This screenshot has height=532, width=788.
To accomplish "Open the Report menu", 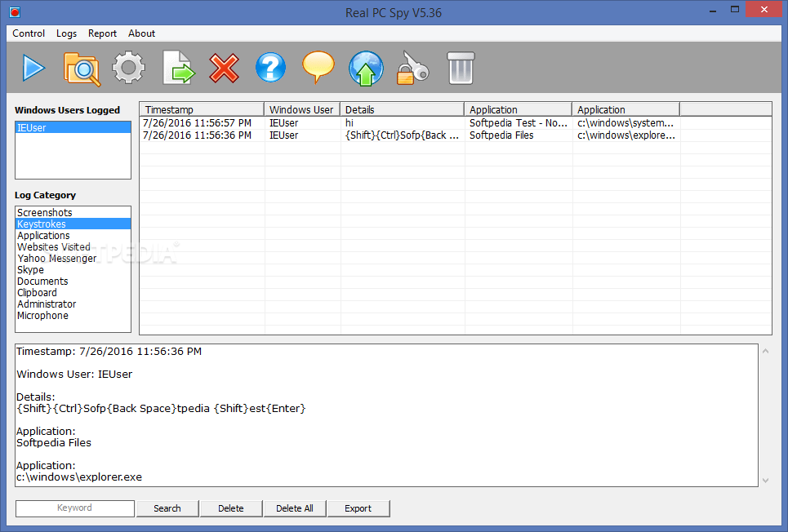I will 102,33.
